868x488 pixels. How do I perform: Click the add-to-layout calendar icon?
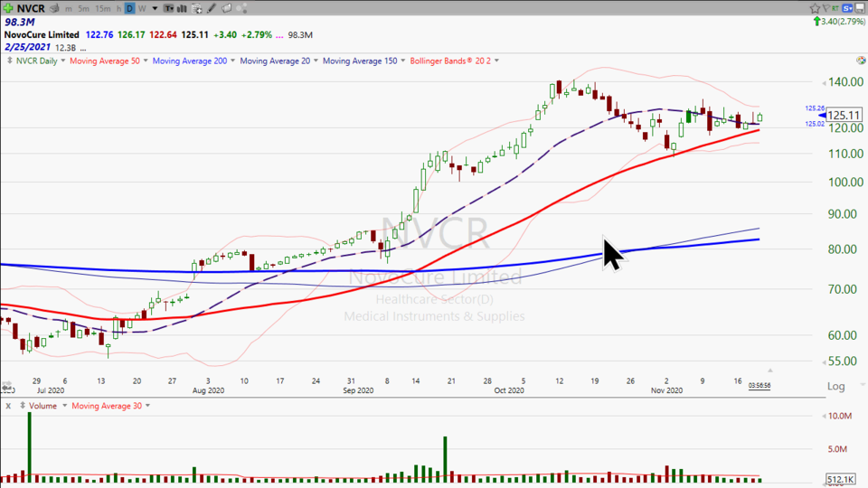(x=197, y=8)
